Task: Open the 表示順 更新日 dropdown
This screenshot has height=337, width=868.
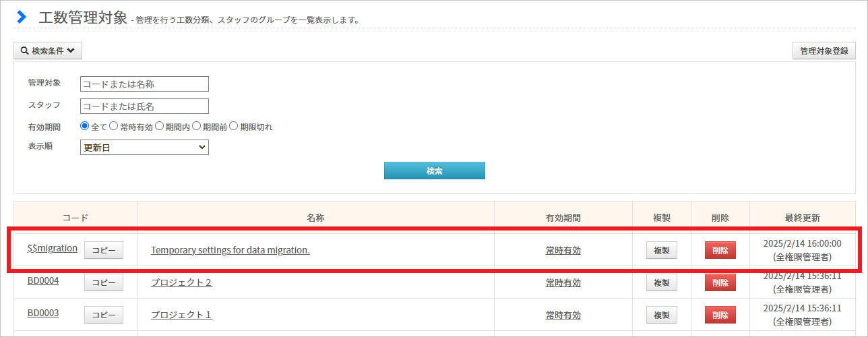Action: [144, 147]
